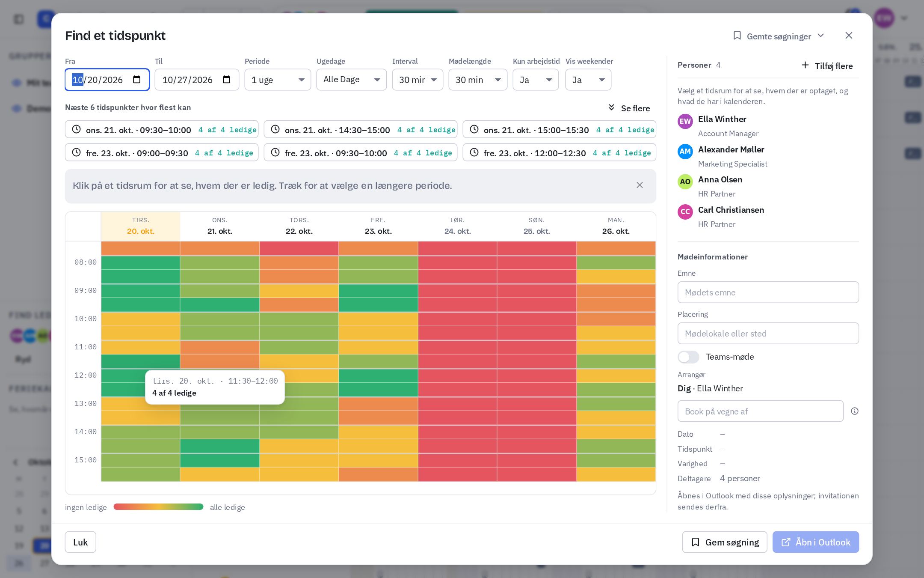Viewport: 924px width, 578px height.
Task: Open the Kun arbejdstid dropdown
Action: click(x=536, y=80)
